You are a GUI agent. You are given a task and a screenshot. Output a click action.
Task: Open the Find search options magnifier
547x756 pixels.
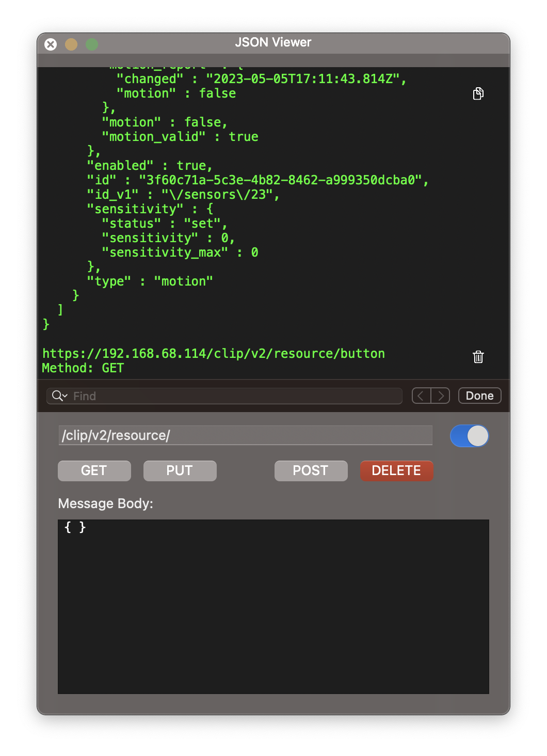pos(59,396)
